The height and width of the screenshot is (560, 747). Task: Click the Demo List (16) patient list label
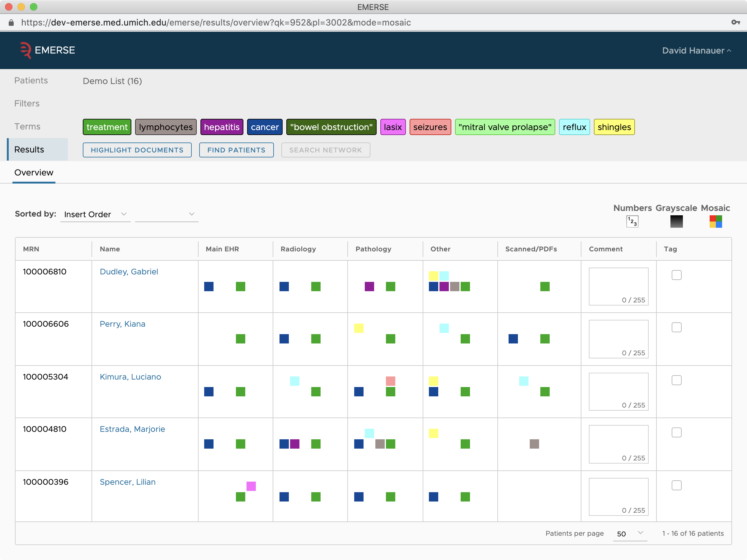pyautogui.click(x=112, y=81)
